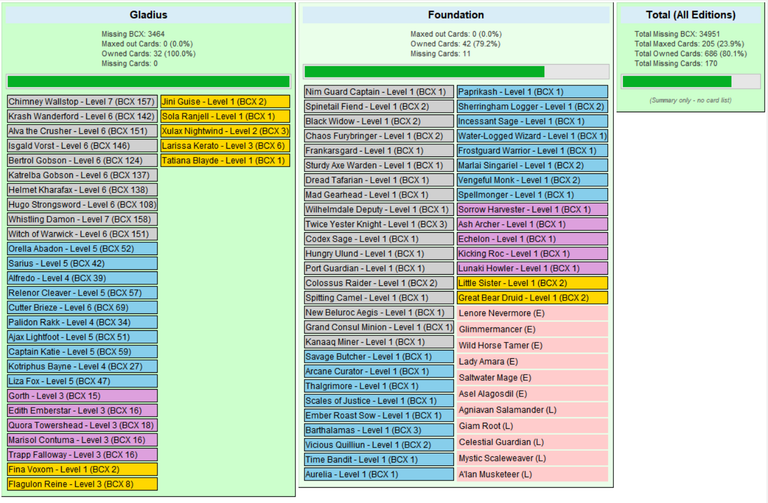This screenshot has height=503, width=768.
Task: Select Jini Guise Level 1 card
Action: (x=225, y=102)
